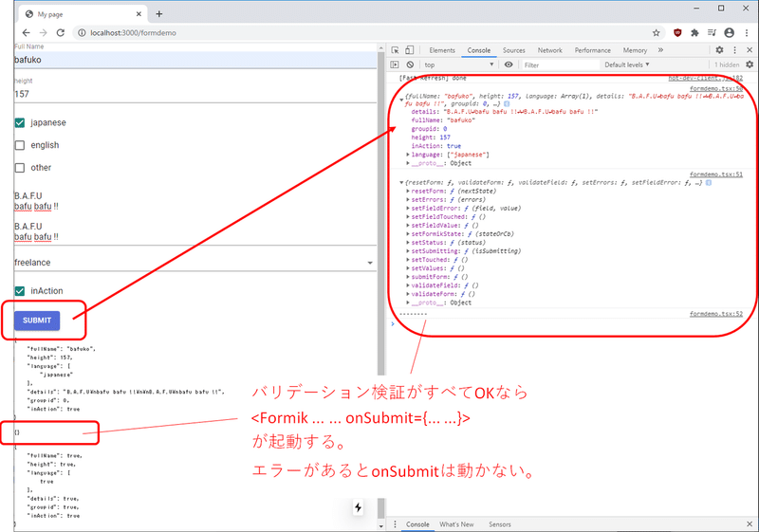
Task: Focus the details textarea with B.A.F.U
Action: (x=195, y=216)
